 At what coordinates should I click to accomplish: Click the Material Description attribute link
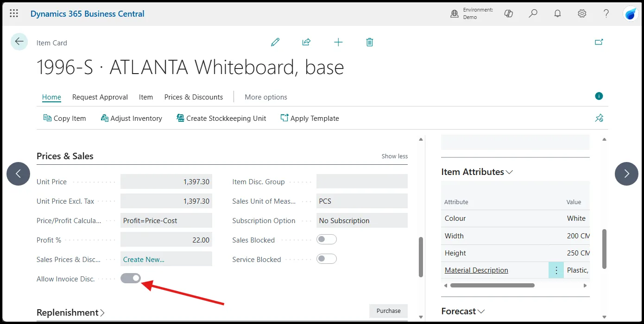click(476, 270)
